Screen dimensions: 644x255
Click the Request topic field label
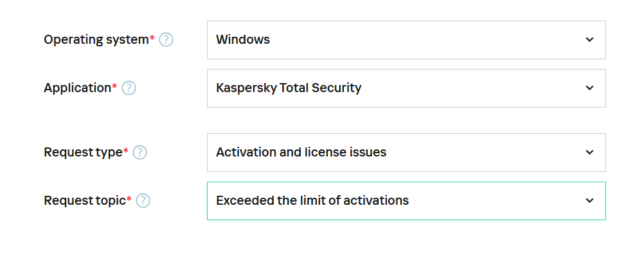pyautogui.click(x=85, y=201)
